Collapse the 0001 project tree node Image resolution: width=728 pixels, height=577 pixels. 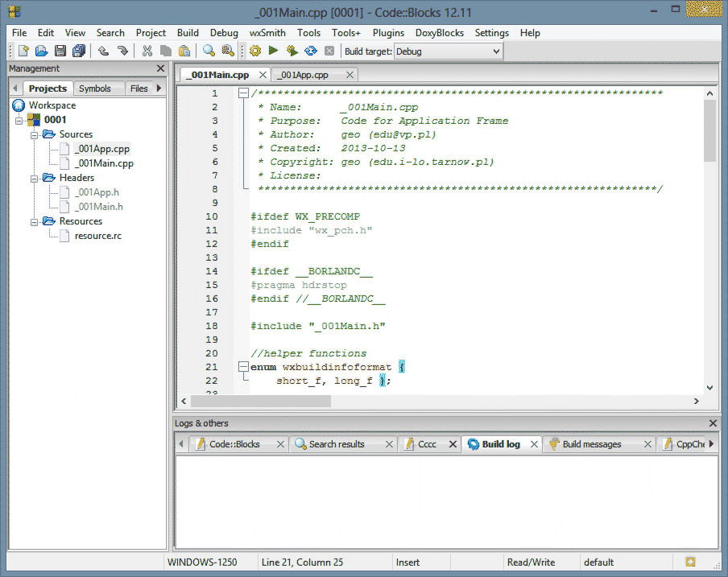click(x=19, y=120)
